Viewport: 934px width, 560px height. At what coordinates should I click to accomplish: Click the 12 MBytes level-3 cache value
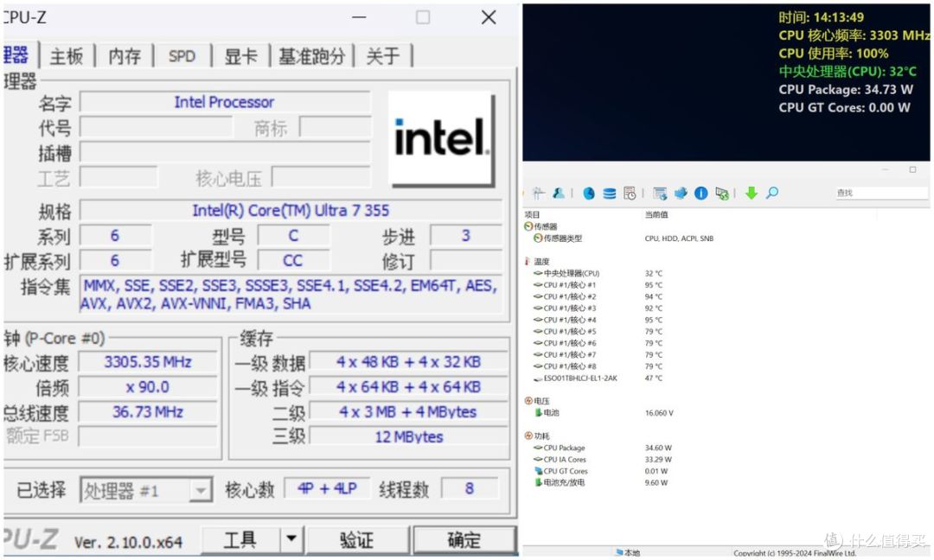[x=408, y=436]
